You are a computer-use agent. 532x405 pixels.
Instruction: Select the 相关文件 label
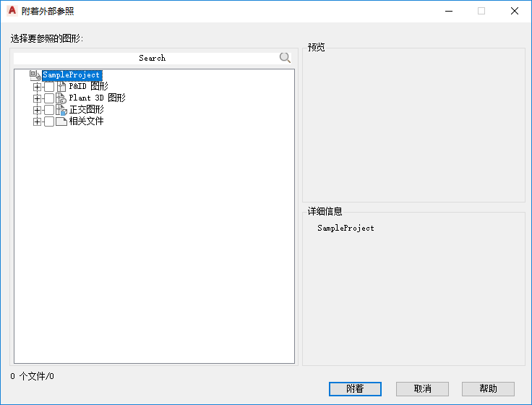pyautogui.click(x=87, y=121)
